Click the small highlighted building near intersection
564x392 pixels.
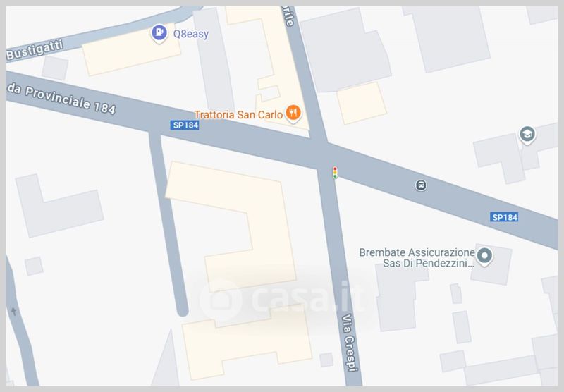click(362, 104)
